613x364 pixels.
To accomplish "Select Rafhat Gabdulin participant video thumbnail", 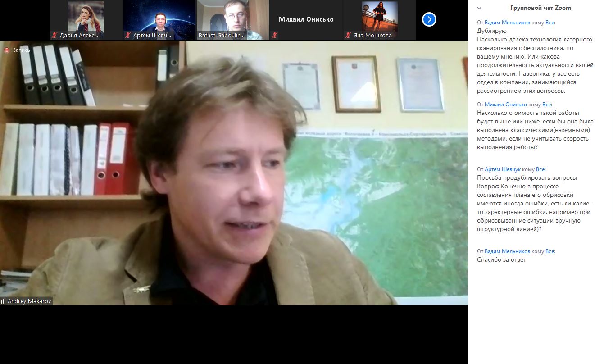I will coord(232,20).
